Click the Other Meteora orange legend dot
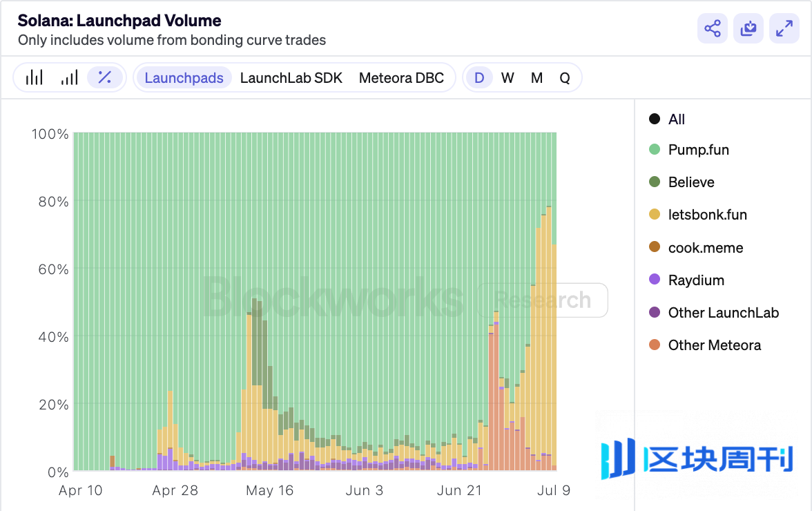This screenshot has width=812, height=511. 655,345
